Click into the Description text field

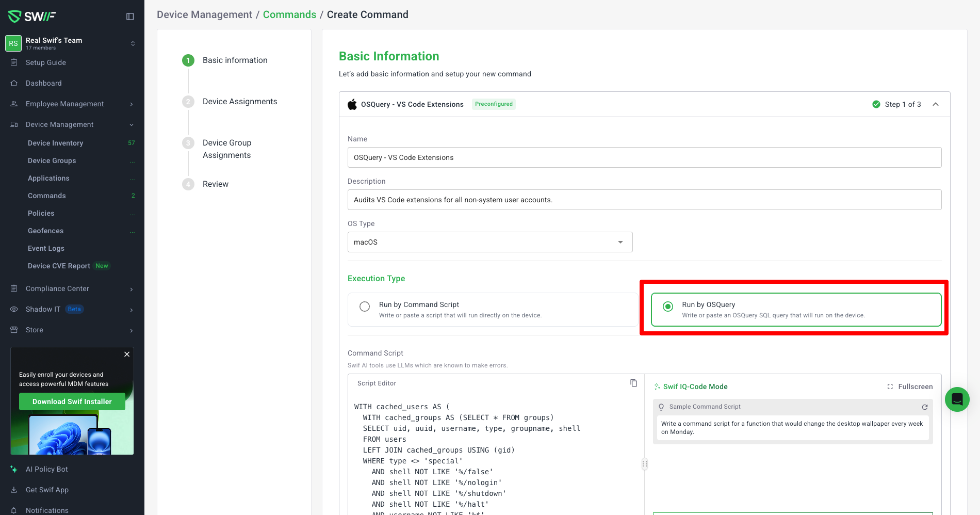pyautogui.click(x=644, y=200)
